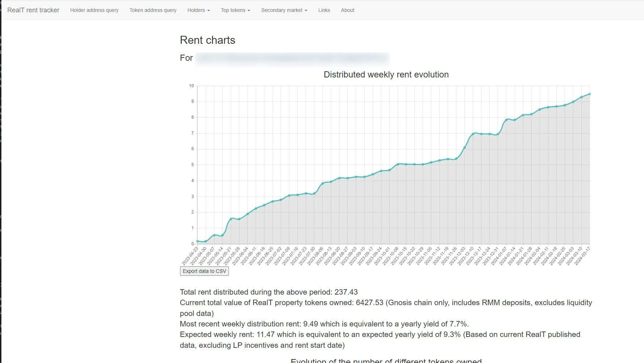Click the blurred holder address after For
Screen dimensions: 644x363
click(x=292, y=58)
